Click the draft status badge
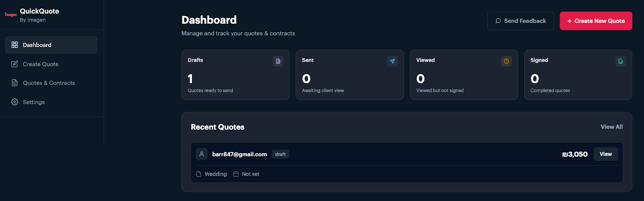 281,154
